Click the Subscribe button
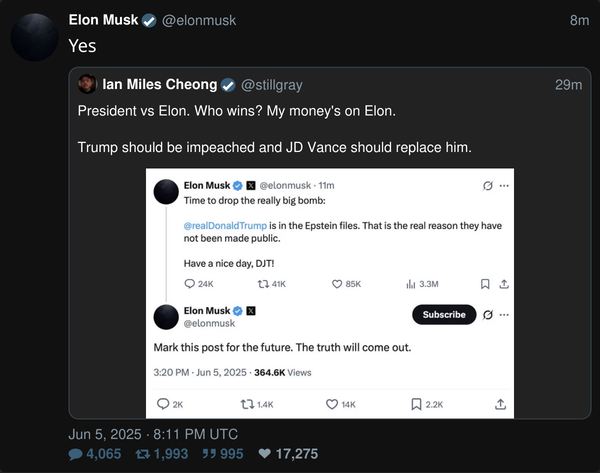600x473 pixels. pos(444,315)
